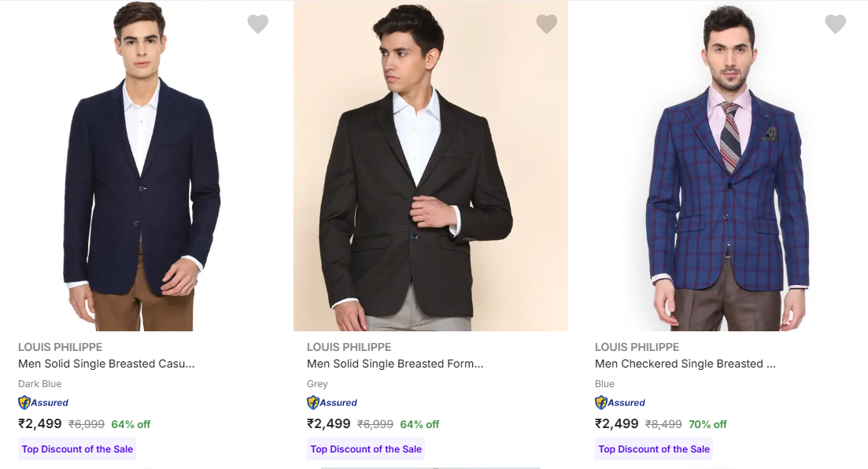The width and height of the screenshot is (868, 469).
Task: Click Louis Philippe brand above Grey item
Action: pyautogui.click(x=349, y=347)
